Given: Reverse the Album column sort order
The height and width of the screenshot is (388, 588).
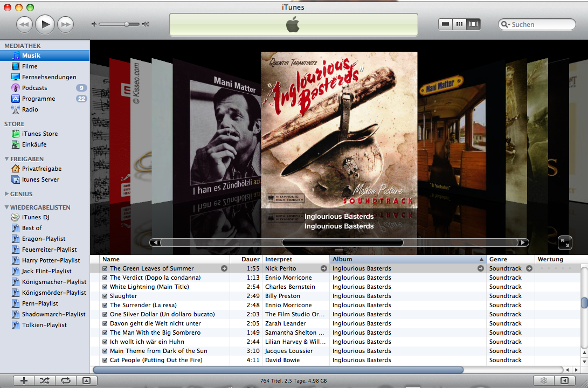Looking at the screenshot, I should point(407,259).
